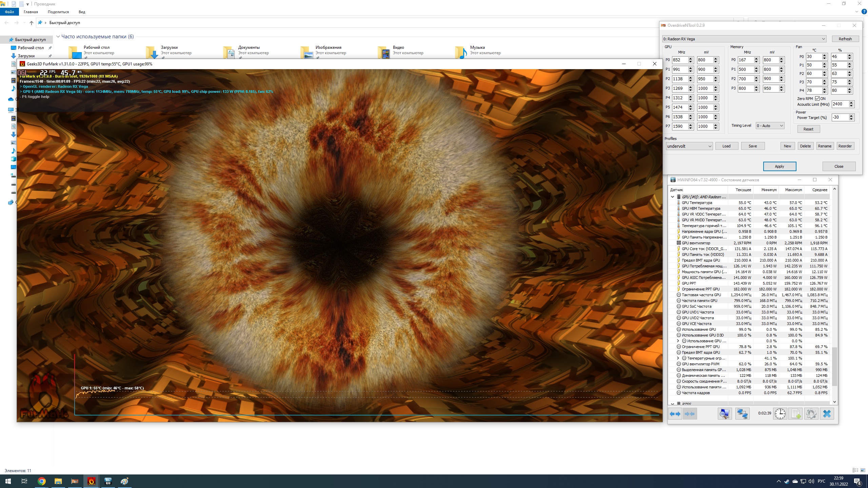The width and height of the screenshot is (868, 488).
Task: Open FurMark from the taskbar
Action: tap(91, 481)
